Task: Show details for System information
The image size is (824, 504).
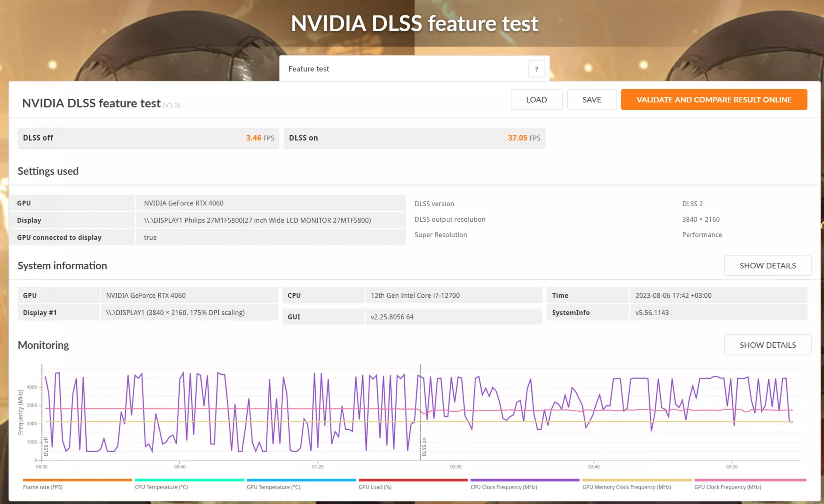Action: tap(767, 266)
